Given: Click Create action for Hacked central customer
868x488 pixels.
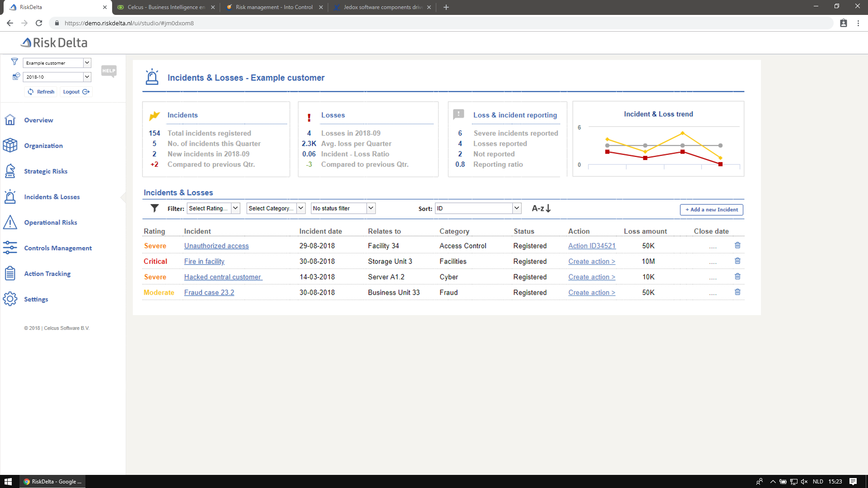Looking at the screenshot, I should (x=592, y=277).
